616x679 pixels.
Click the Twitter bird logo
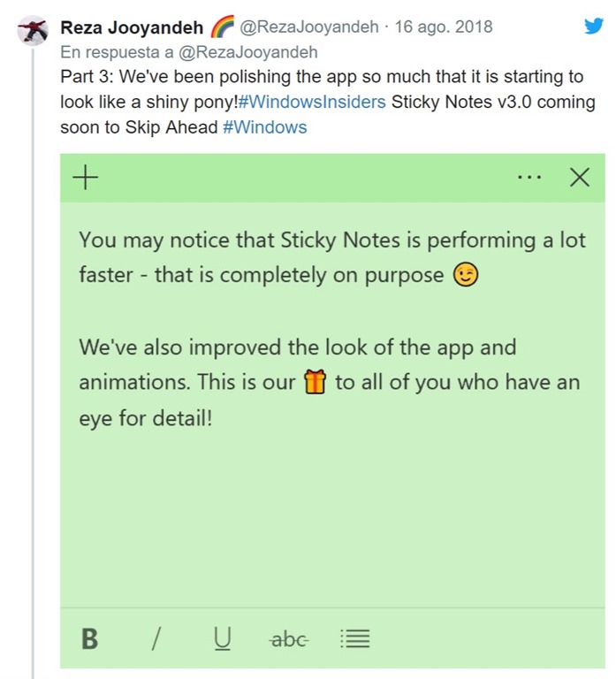[594, 27]
